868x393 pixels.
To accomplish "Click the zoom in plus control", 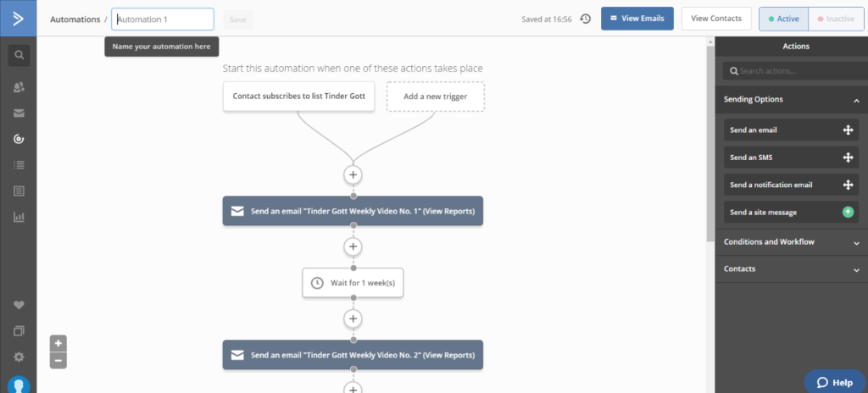I will 58,343.
